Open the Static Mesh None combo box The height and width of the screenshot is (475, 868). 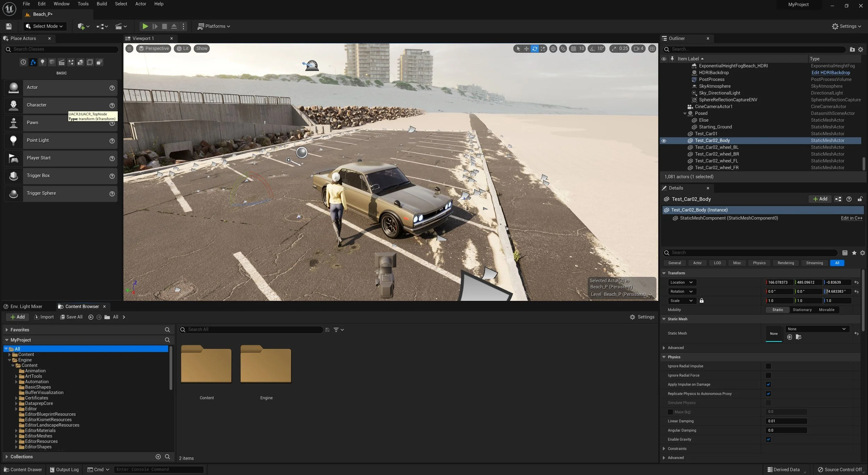pos(817,329)
